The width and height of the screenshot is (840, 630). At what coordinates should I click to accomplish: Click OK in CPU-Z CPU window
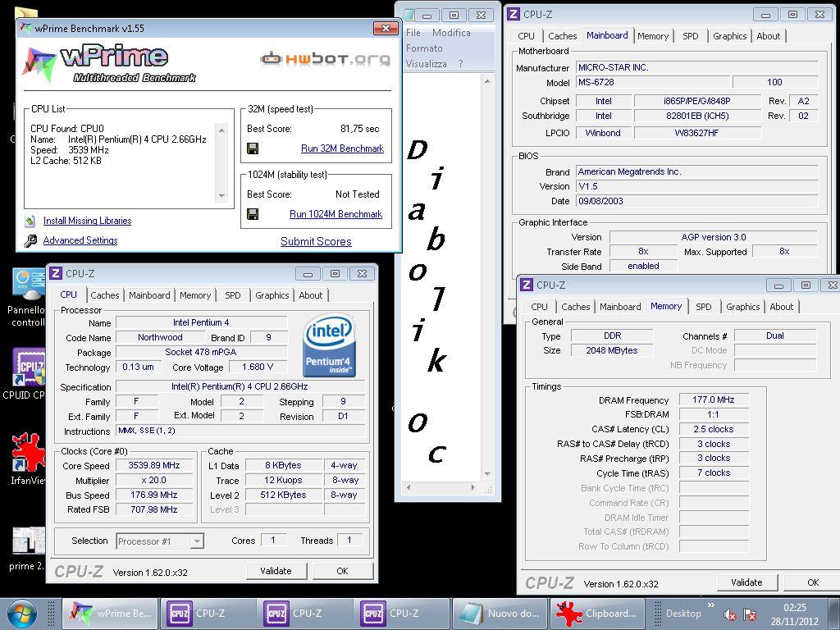point(343,571)
